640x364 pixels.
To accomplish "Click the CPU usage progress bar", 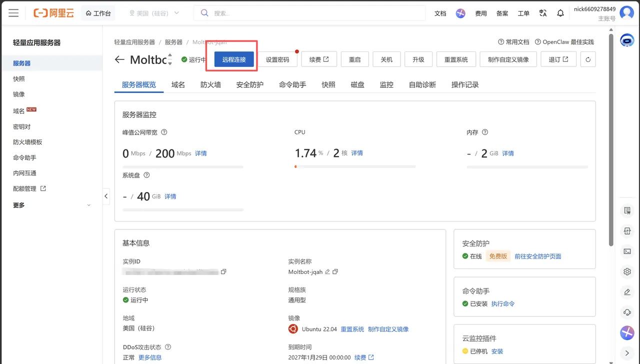I will [x=355, y=166].
